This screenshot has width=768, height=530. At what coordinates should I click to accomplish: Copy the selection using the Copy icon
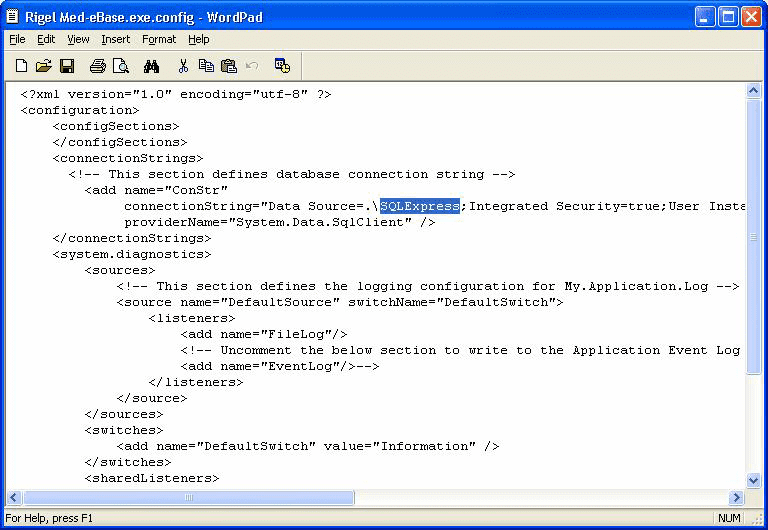coord(206,66)
